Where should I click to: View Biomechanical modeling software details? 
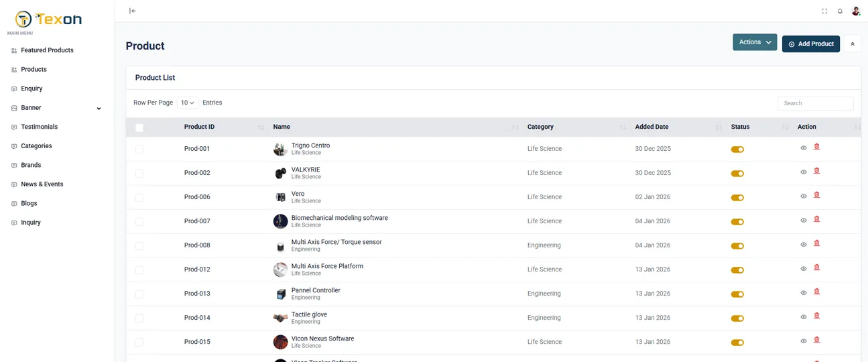pos(804,221)
